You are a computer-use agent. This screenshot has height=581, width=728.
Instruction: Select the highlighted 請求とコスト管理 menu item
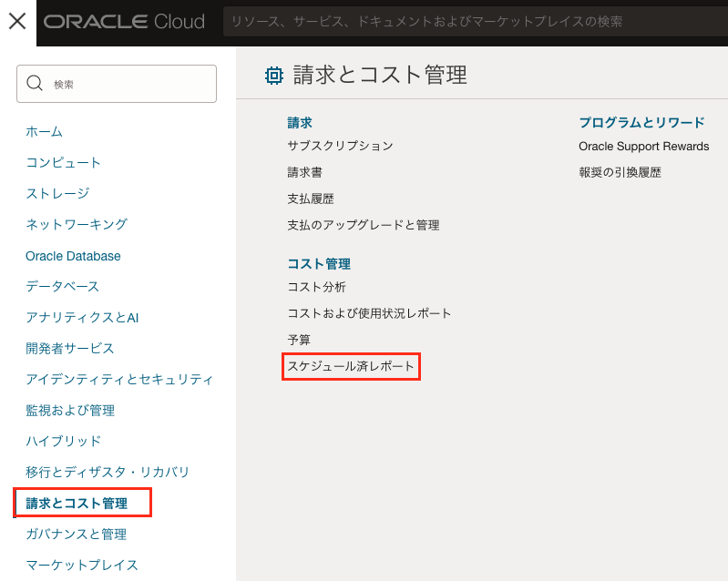pyautogui.click(x=77, y=503)
